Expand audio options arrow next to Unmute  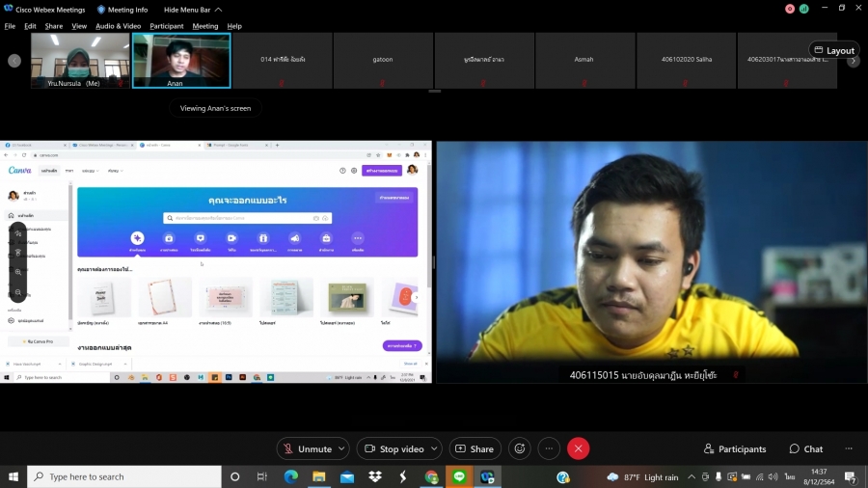342,448
